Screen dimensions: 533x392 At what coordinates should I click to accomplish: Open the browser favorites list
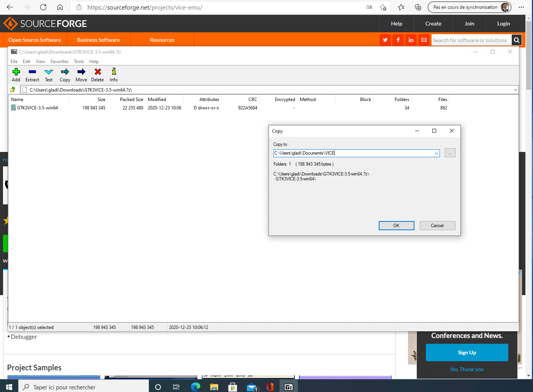tap(401, 7)
